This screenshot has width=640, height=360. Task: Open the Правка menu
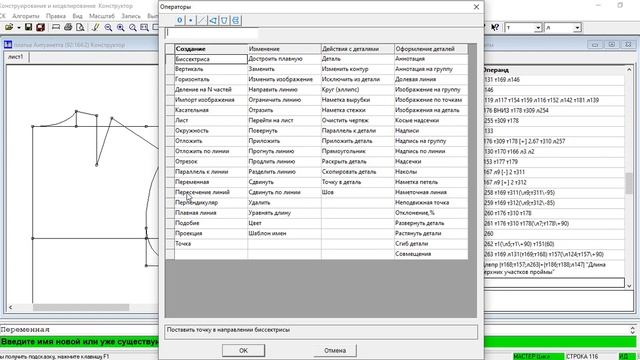(x=56, y=16)
